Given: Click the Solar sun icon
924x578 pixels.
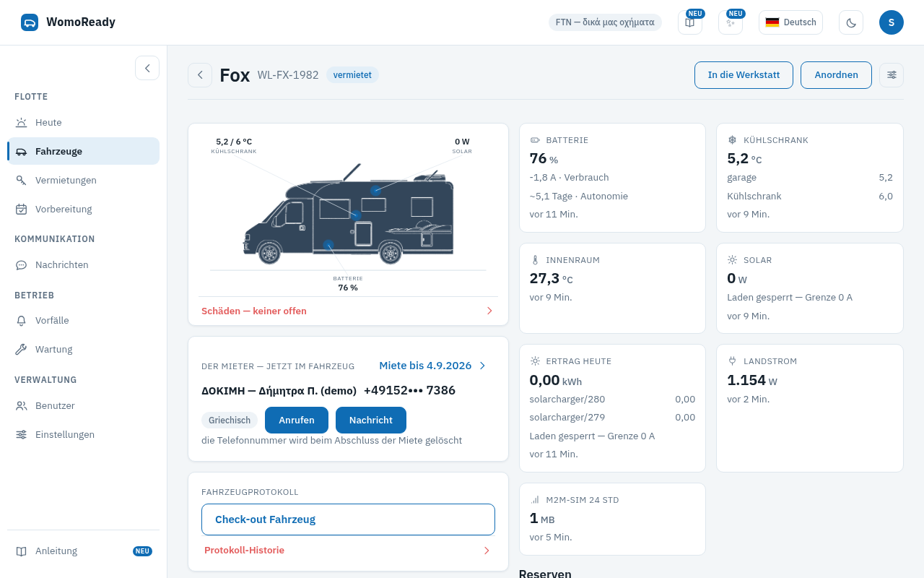Looking at the screenshot, I should click(732, 260).
